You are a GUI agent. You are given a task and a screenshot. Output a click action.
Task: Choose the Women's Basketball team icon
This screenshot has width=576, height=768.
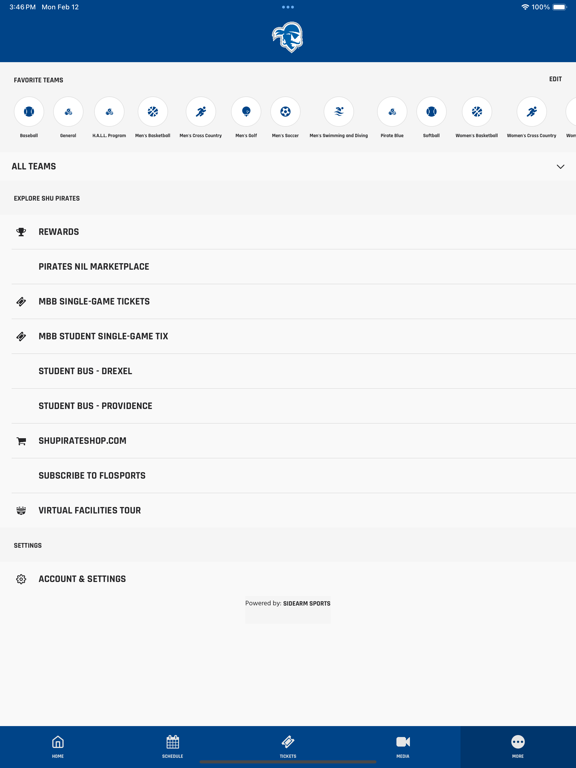tap(477, 112)
